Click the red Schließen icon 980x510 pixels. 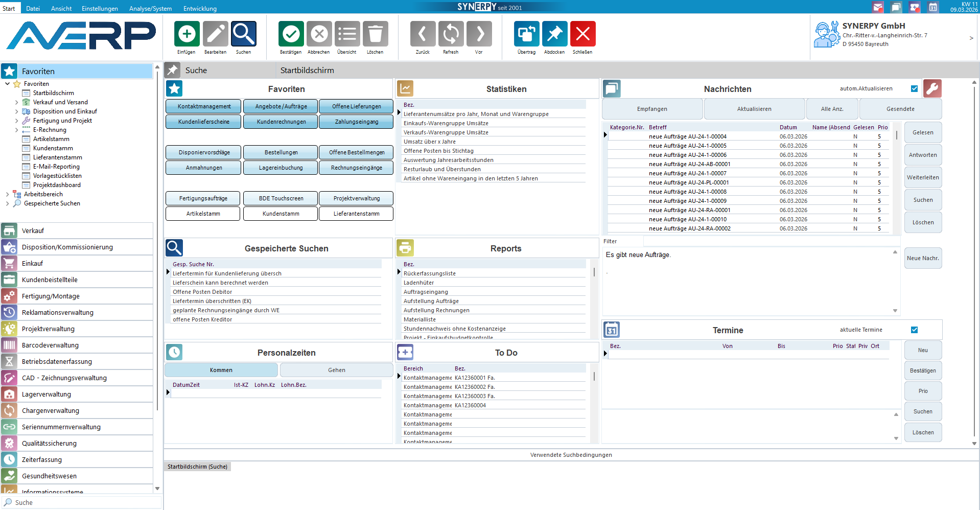[x=582, y=34]
